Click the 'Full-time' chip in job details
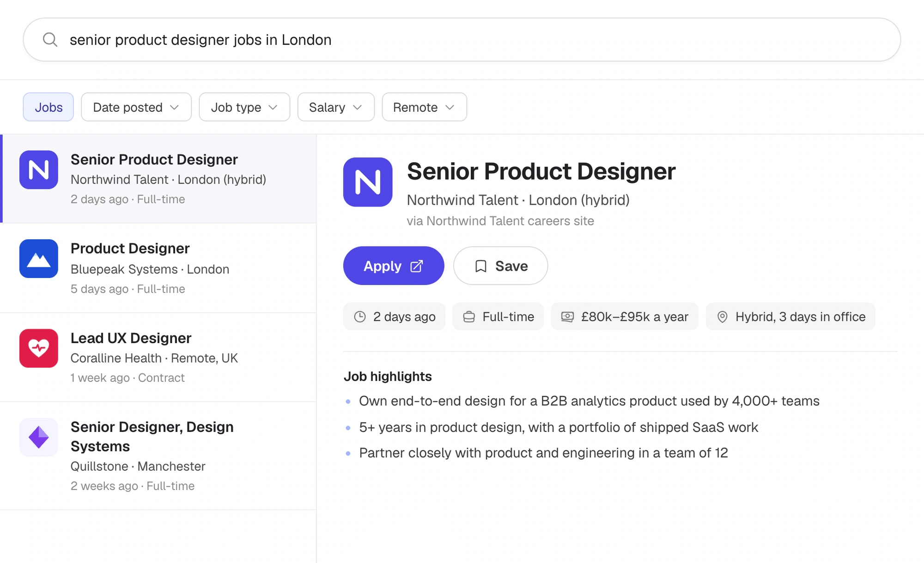This screenshot has width=924, height=563. 498,316
